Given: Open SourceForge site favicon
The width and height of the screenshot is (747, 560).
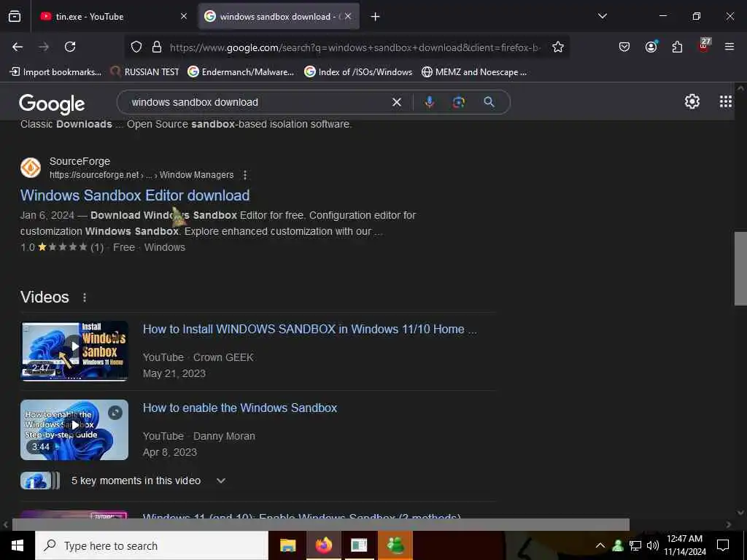Looking at the screenshot, I should click(x=31, y=168).
